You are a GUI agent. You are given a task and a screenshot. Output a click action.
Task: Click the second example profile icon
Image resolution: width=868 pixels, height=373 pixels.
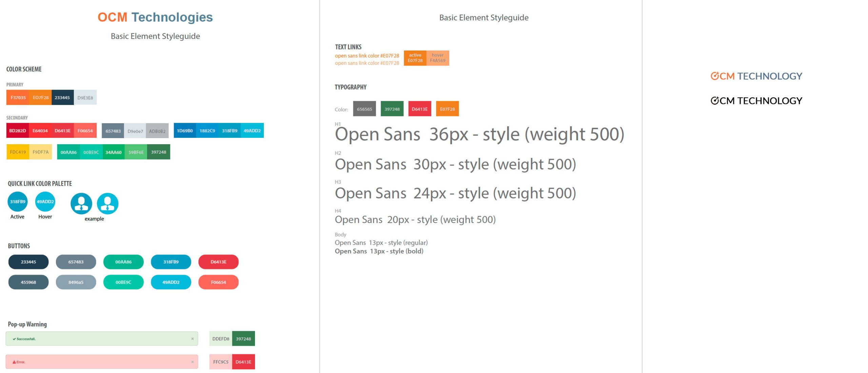pos(107,204)
